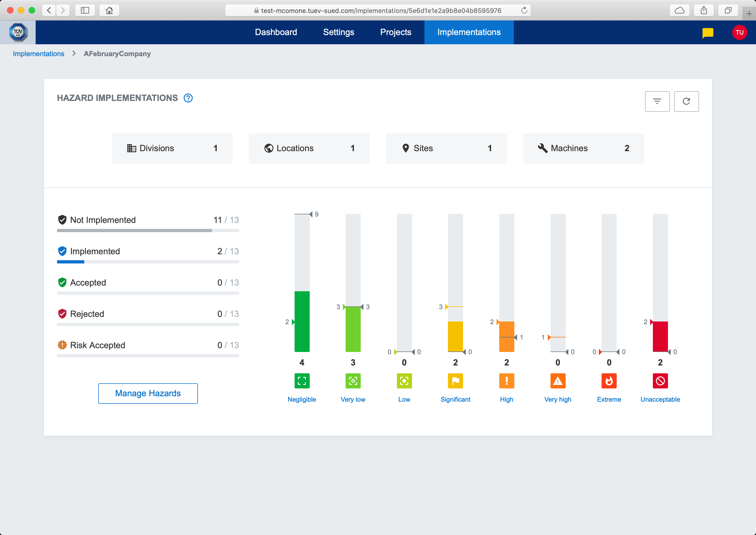
Task: Click the Manage Hazards button
Action: click(x=148, y=393)
